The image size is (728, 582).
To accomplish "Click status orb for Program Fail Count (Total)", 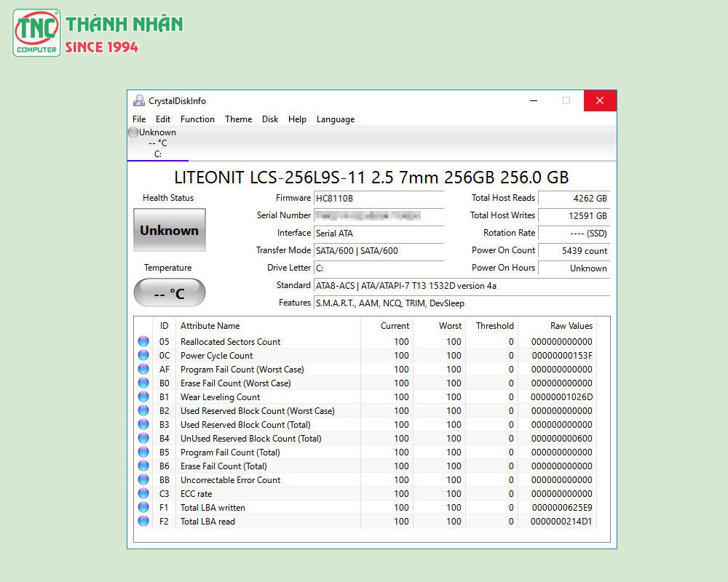I will click(143, 452).
